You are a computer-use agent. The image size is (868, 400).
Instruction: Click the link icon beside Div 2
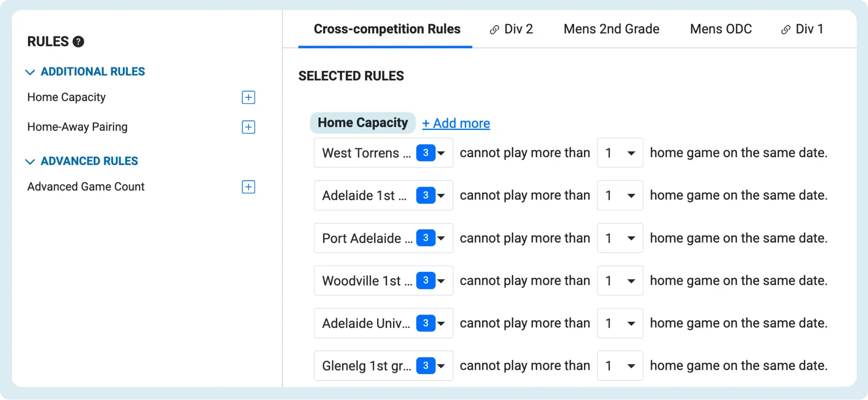(x=494, y=30)
